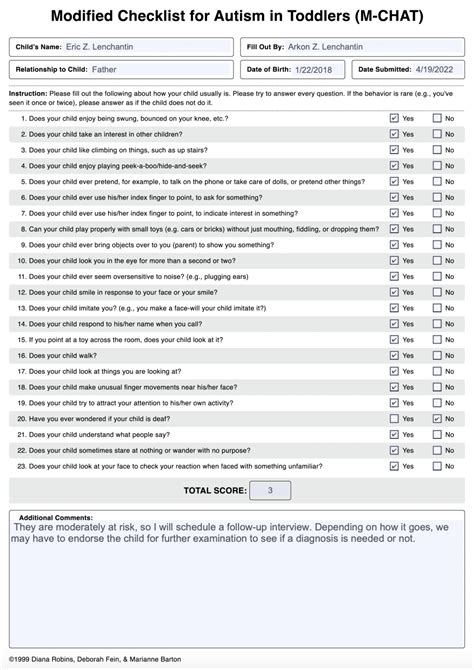Image resolution: width=474 pixels, height=670 pixels.
Task: Toggle Yes checkbox for question 11 oversensitive to noise
Action: pyautogui.click(x=394, y=276)
